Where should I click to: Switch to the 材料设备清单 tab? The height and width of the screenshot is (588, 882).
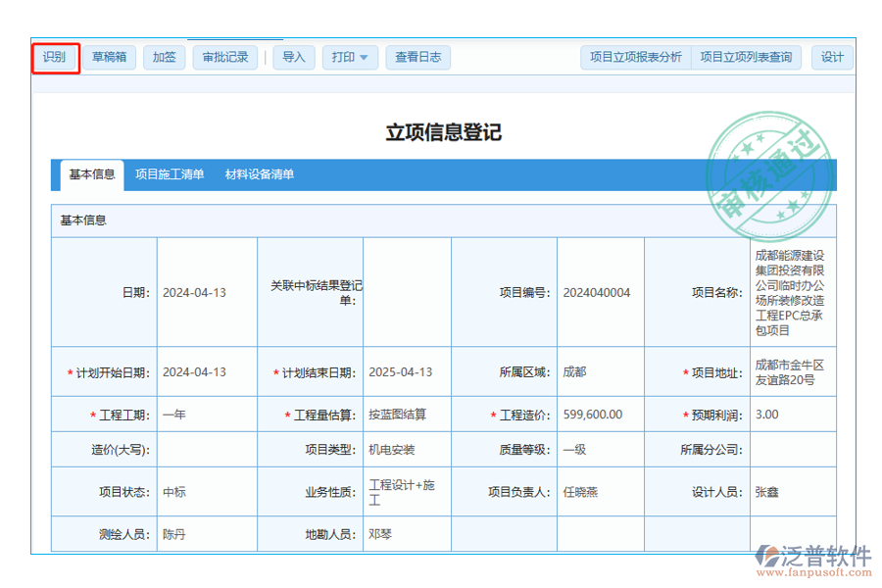pyautogui.click(x=261, y=174)
